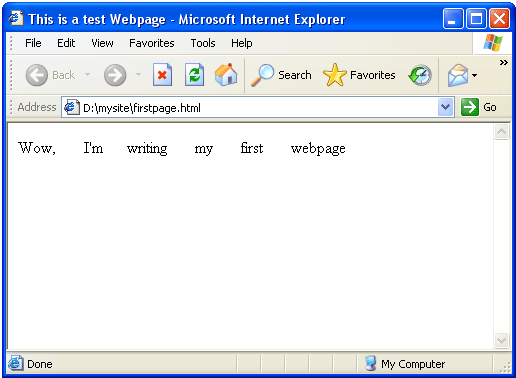Image resolution: width=516 pixels, height=378 pixels.
Task: Open the Favorites menu
Action: coord(152,43)
